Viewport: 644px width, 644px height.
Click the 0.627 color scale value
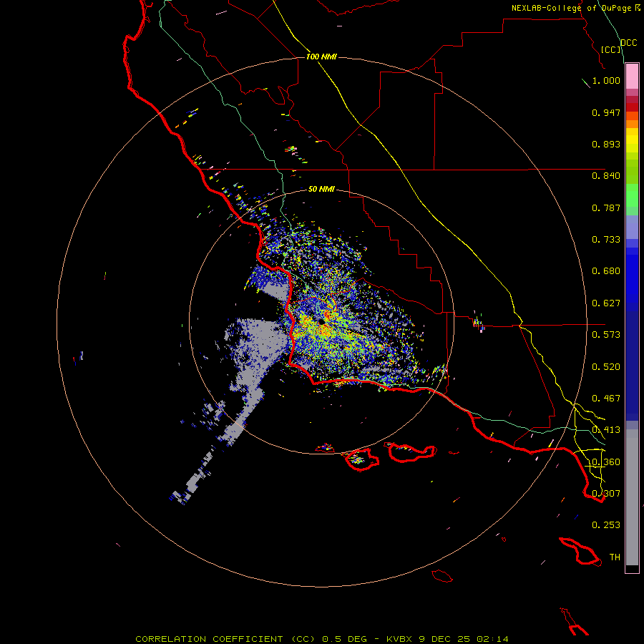(x=606, y=303)
